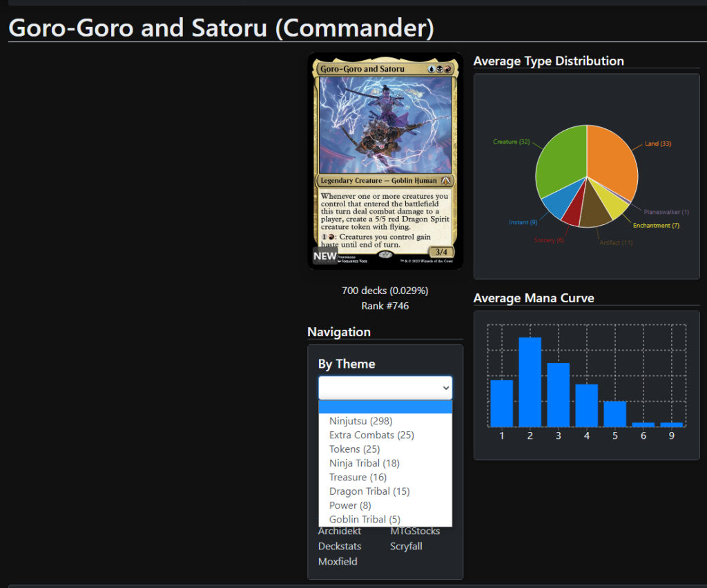Viewport: 707px width, 588px height.
Task: Click the Navigation heading
Action: click(x=339, y=332)
